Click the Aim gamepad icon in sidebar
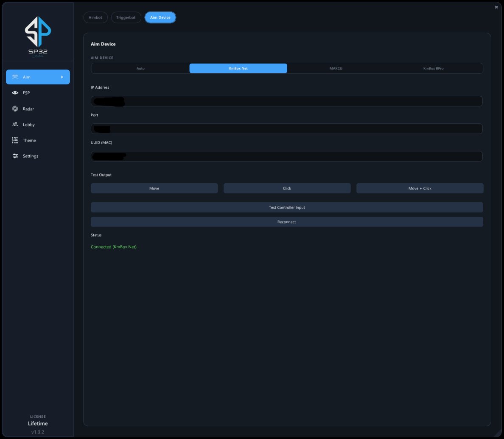This screenshot has height=439, width=504. tap(15, 77)
